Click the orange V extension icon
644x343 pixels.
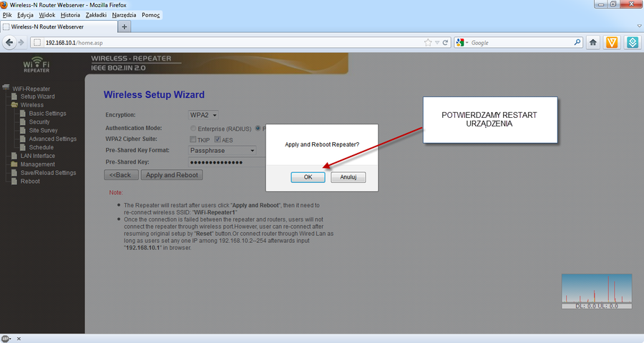coord(613,43)
